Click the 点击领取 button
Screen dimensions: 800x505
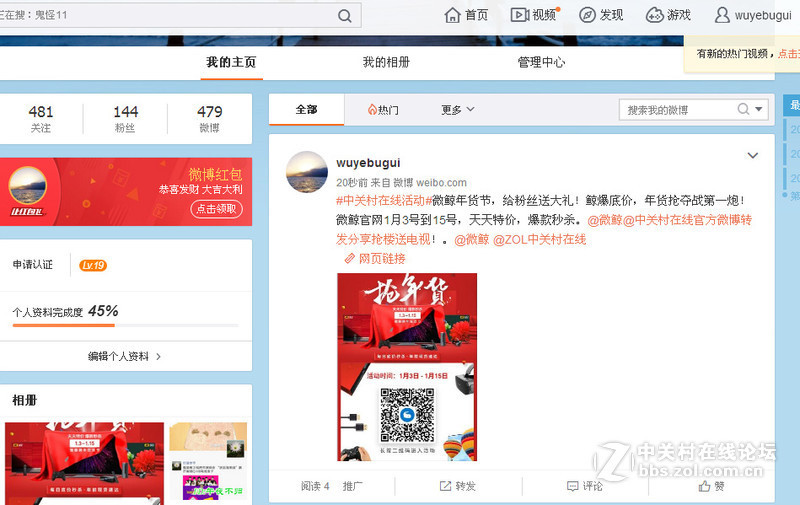coord(216,209)
